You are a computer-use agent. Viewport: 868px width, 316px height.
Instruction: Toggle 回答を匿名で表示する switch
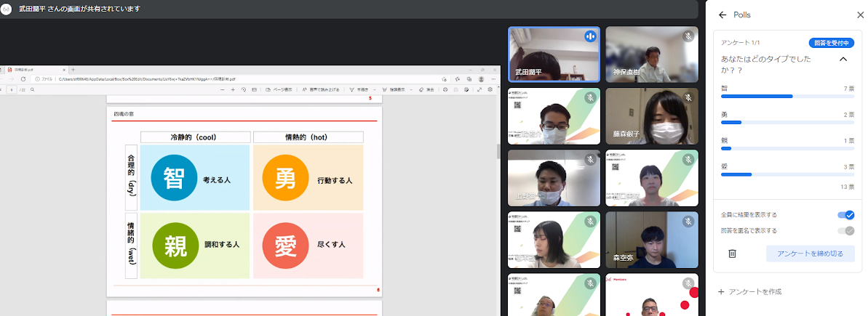click(846, 230)
